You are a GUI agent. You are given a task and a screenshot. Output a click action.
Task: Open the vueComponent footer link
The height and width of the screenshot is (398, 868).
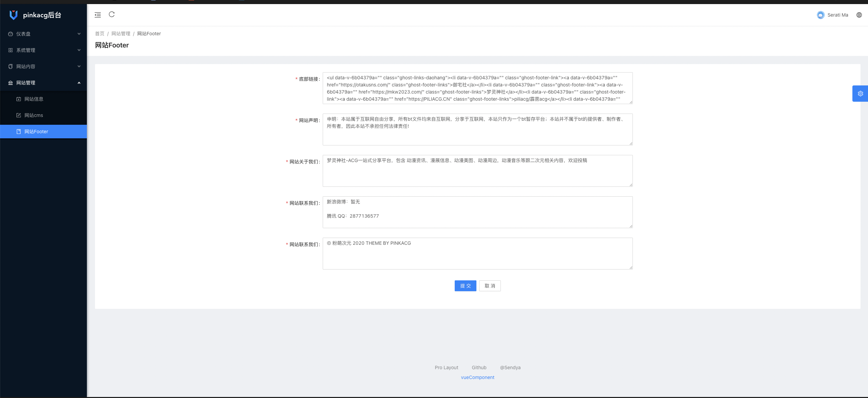click(x=477, y=377)
